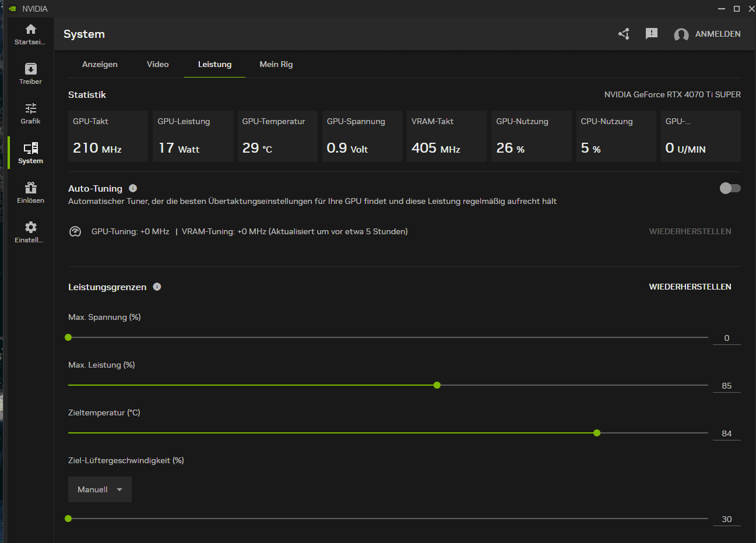
Task: Click the VRAM-Tuning: +0 MHz status text
Action: [x=224, y=231]
